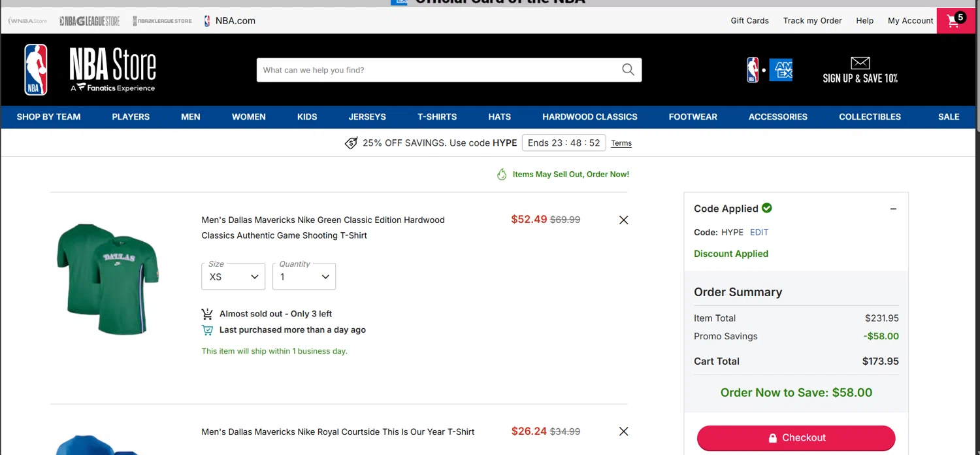Click the green Code Applied checkmark icon

click(767, 208)
